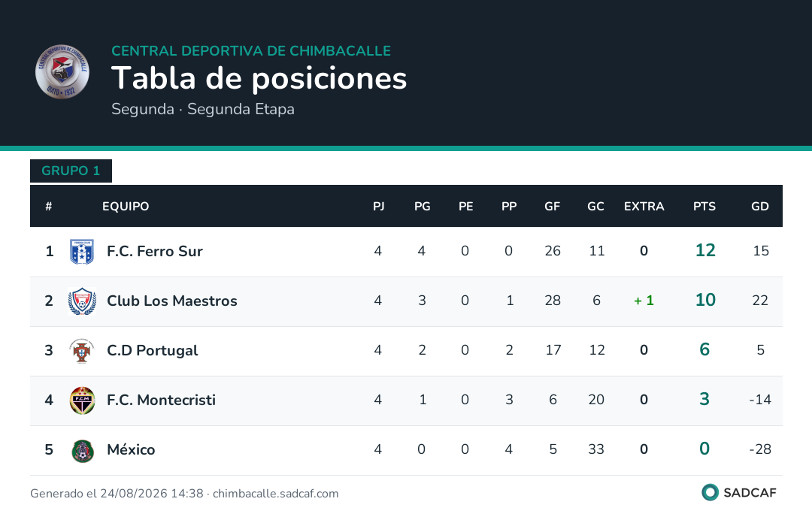
Task: Select the GRUPO 1 tab
Action: tap(71, 171)
